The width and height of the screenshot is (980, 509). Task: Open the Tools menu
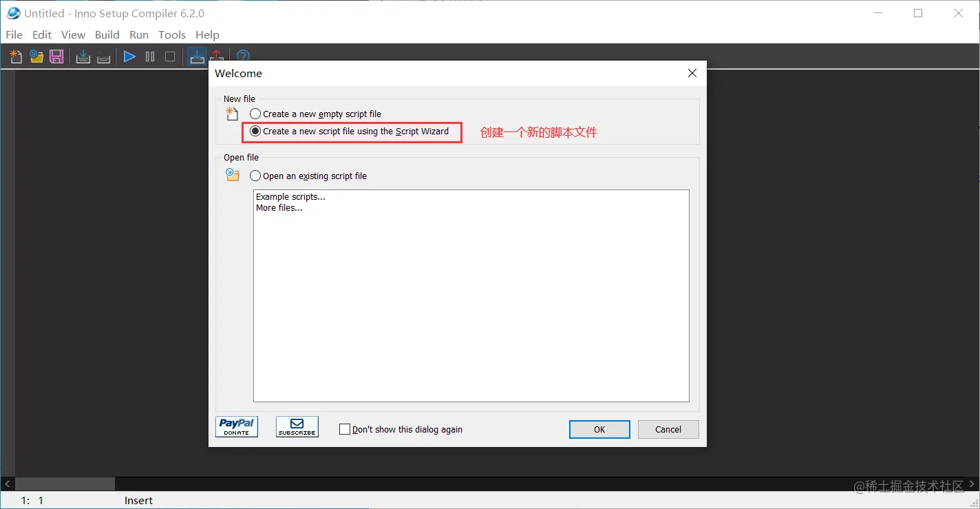click(x=172, y=34)
